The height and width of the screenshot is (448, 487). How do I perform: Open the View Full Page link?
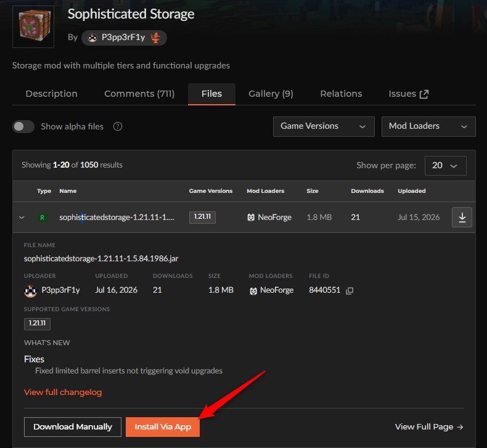[429, 427]
